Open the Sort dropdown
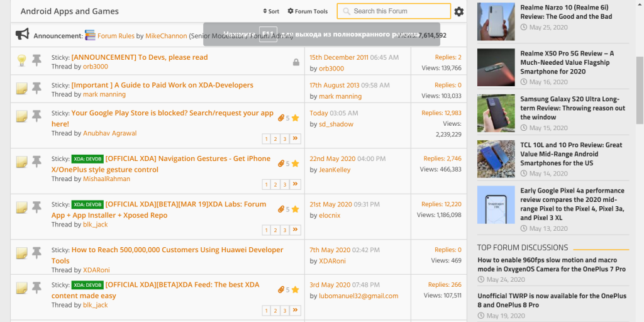The height and width of the screenshot is (322, 644). click(271, 11)
